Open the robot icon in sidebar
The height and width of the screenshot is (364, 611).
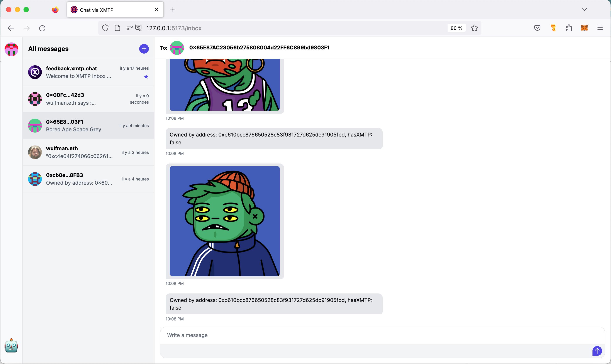11,346
